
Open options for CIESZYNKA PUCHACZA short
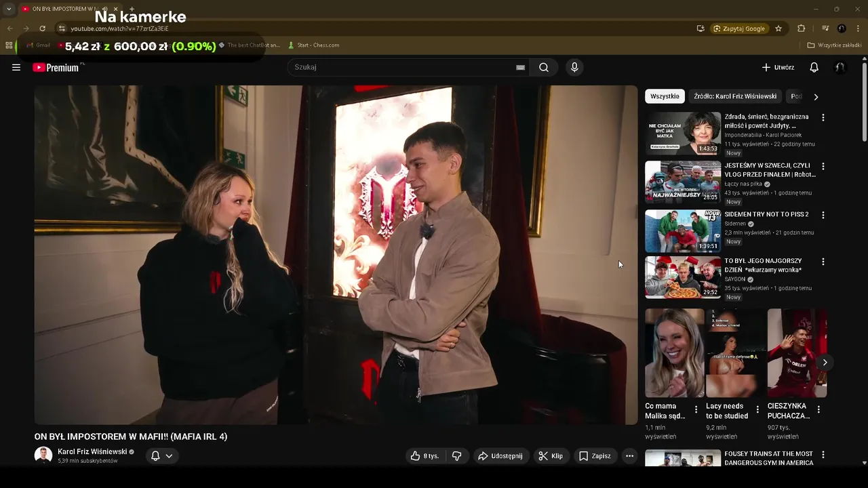(818, 409)
